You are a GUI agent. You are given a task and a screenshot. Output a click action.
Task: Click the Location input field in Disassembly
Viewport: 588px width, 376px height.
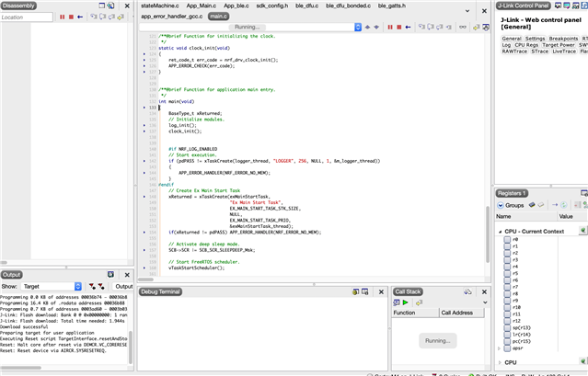pyautogui.click(x=27, y=17)
